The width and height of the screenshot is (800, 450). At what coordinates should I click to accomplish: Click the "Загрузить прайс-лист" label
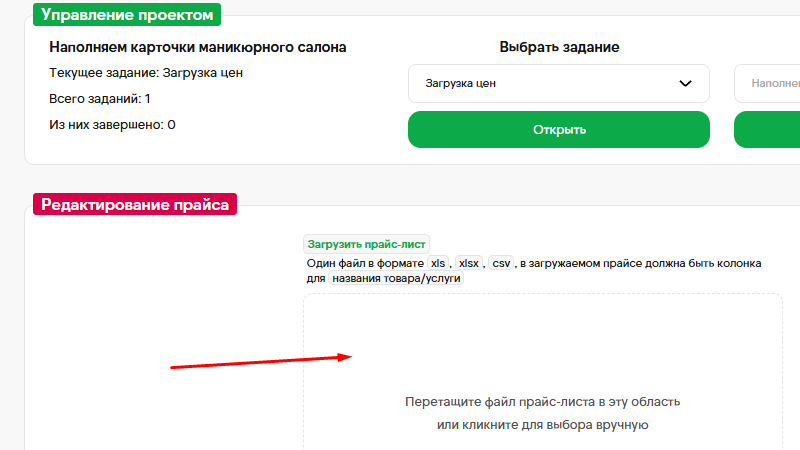point(367,244)
